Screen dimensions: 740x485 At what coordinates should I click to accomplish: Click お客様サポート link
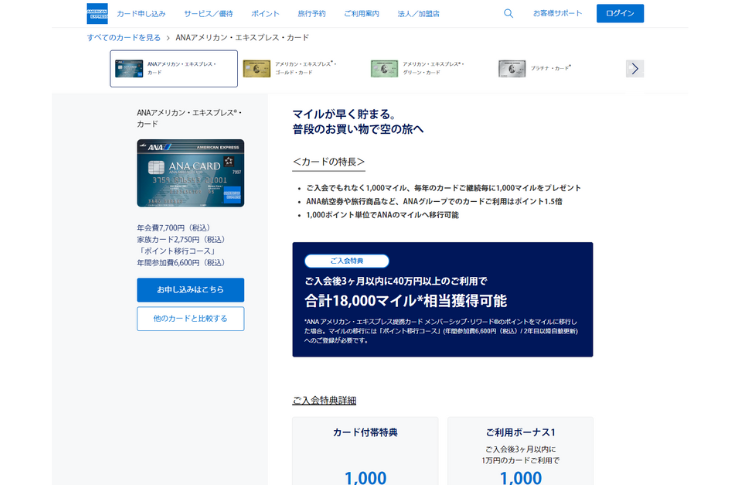coord(557,14)
